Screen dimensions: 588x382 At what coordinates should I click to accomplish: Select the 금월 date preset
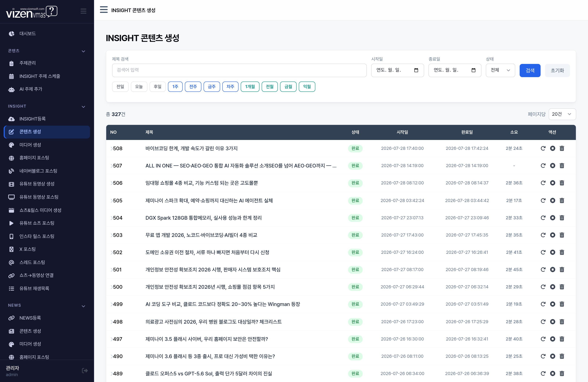(x=288, y=87)
